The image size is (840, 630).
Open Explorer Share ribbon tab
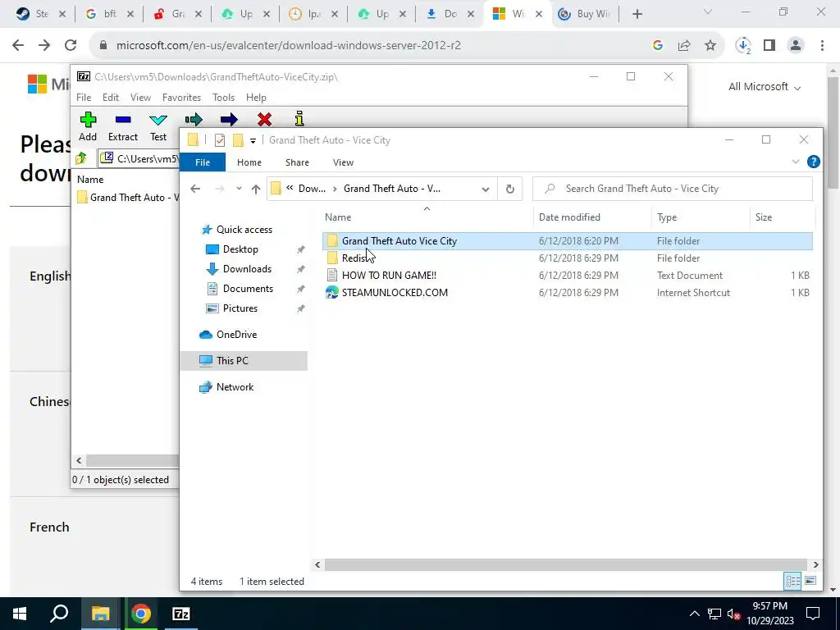(297, 162)
